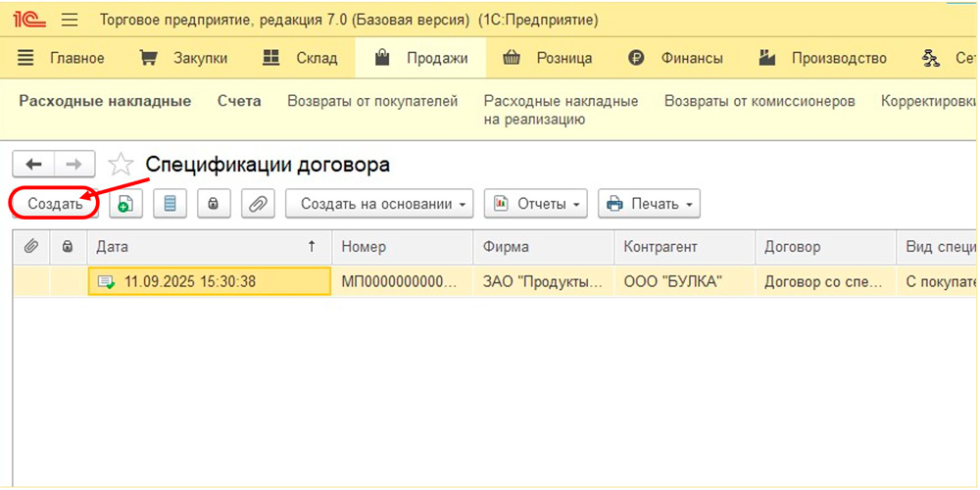
Task: Open the hamburger main menu next to 1C logo
Action: 70,20
